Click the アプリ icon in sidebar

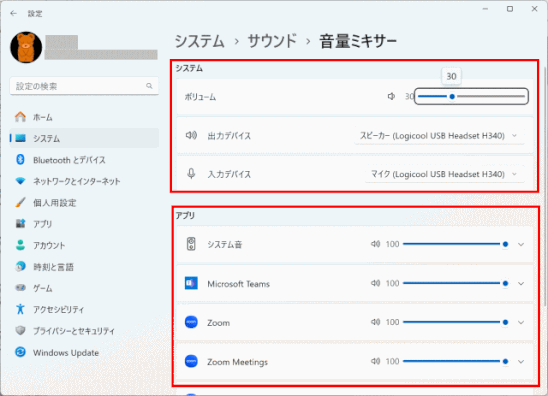click(x=21, y=224)
